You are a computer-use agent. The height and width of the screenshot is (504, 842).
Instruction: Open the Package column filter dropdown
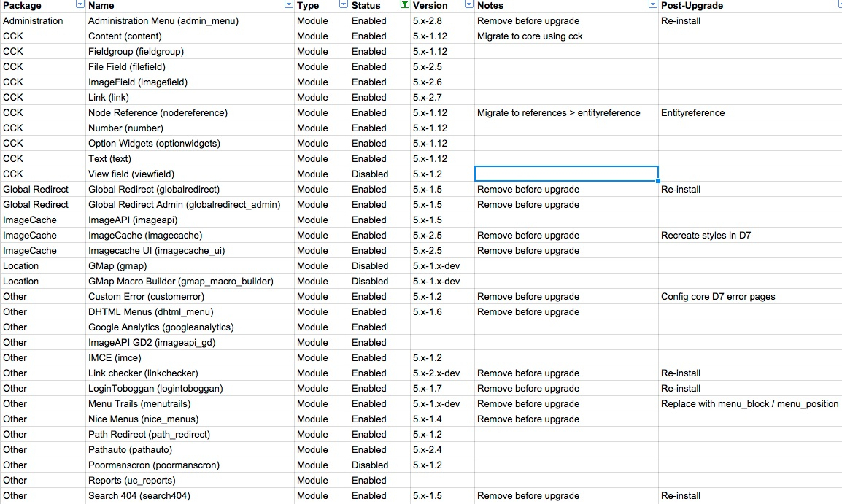pos(80,4)
